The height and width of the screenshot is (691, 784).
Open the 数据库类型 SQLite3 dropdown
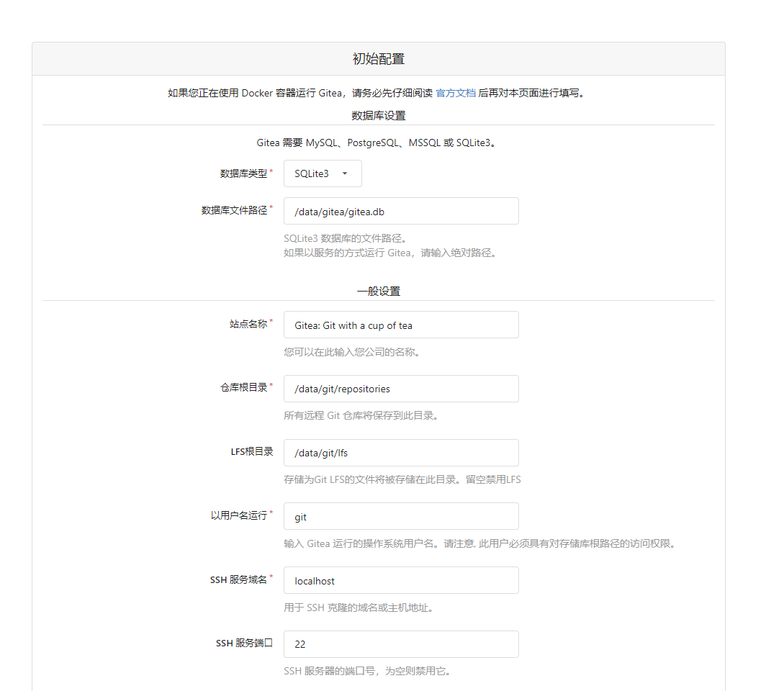pyautogui.click(x=323, y=173)
